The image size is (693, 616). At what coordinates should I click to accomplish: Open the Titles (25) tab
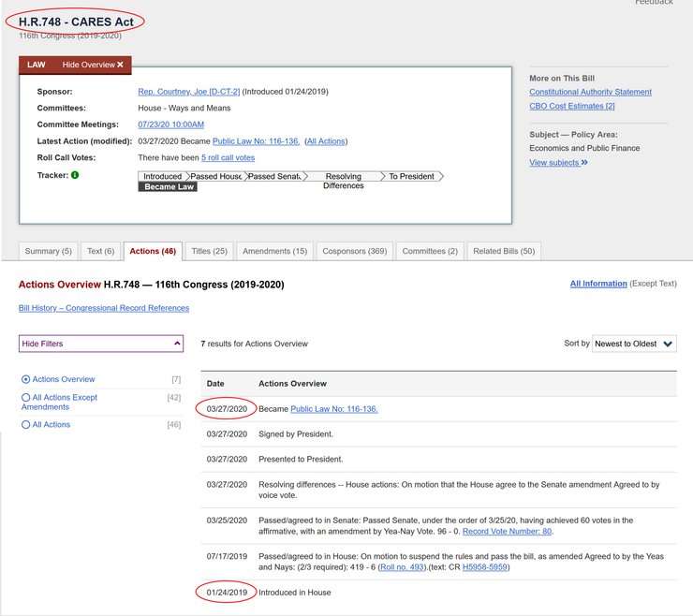(x=210, y=251)
